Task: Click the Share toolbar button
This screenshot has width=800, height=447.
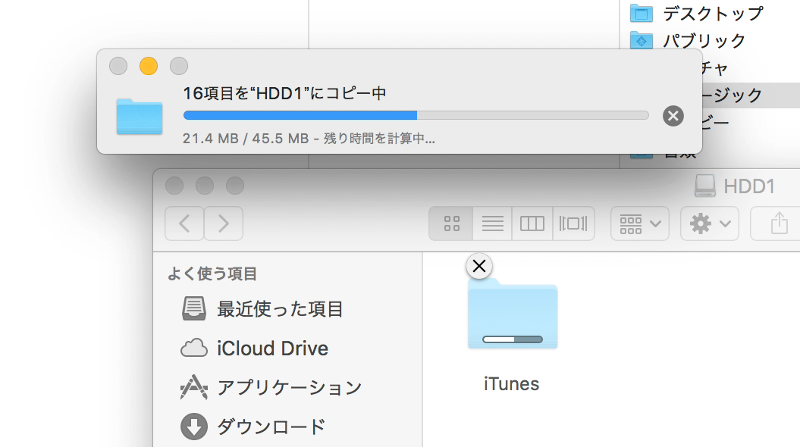Action: click(x=778, y=224)
